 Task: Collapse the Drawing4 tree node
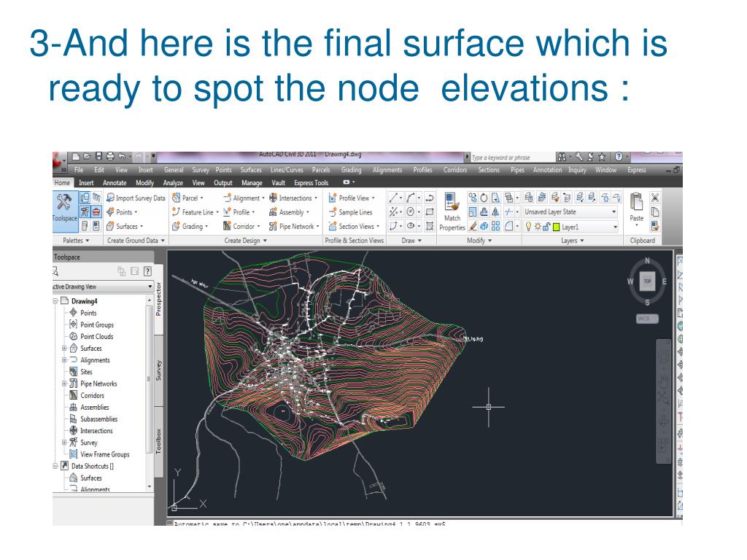coord(55,301)
